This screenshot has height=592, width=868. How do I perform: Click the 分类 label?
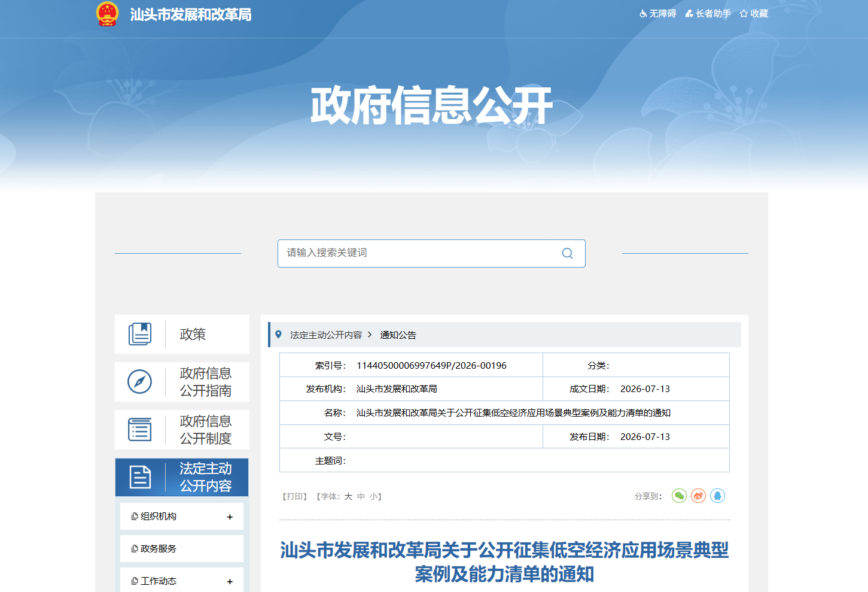coord(598,365)
